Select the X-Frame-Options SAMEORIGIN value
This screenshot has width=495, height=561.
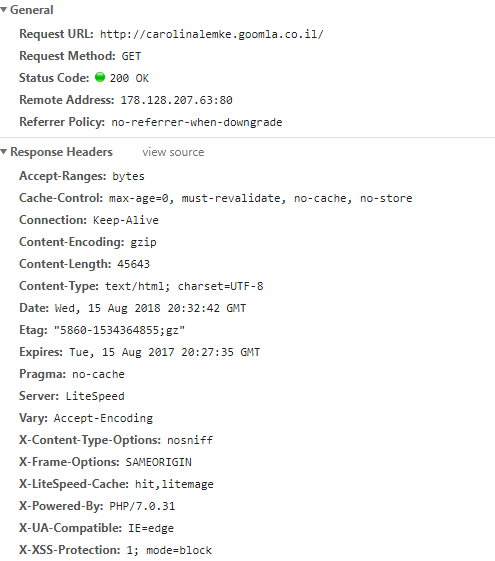click(158, 462)
